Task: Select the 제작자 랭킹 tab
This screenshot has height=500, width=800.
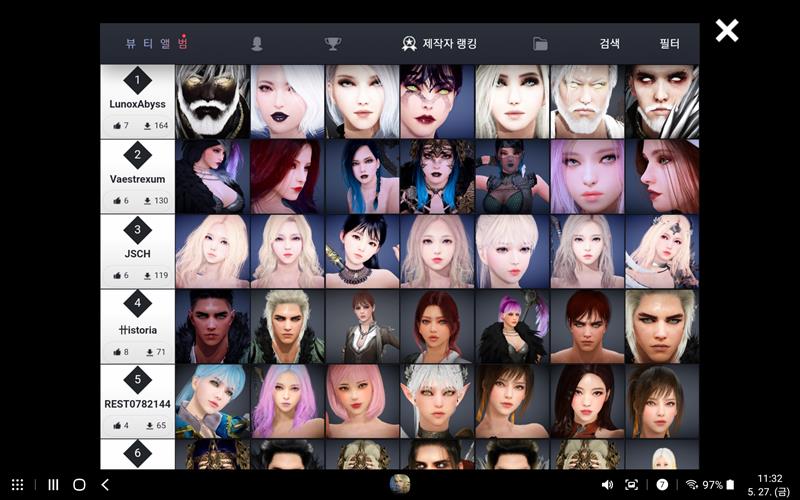Action: (439, 43)
